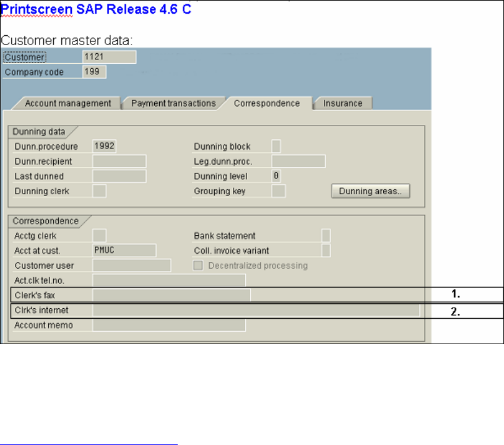Click the Grouping key field
The width and height of the screenshot is (504, 445).
pos(279,191)
